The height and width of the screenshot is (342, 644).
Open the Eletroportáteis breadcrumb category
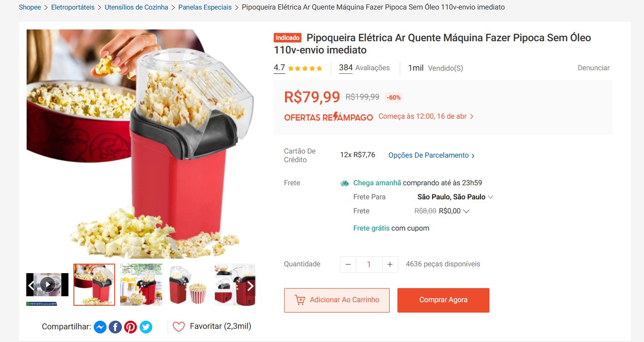point(73,7)
